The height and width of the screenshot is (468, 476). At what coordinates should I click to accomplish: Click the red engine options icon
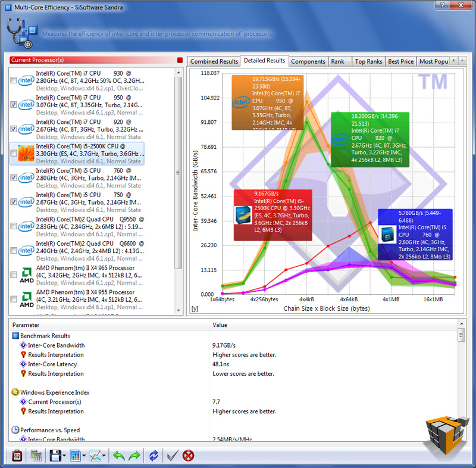click(x=17, y=456)
